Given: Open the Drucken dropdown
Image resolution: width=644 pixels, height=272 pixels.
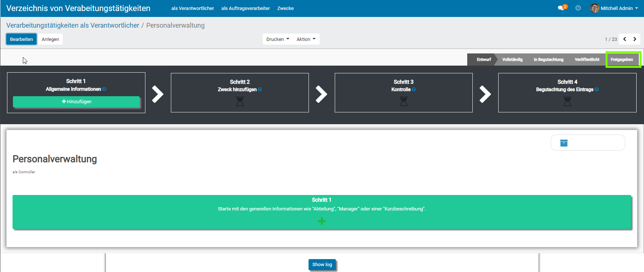Looking at the screenshot, I should pos(278,39).
